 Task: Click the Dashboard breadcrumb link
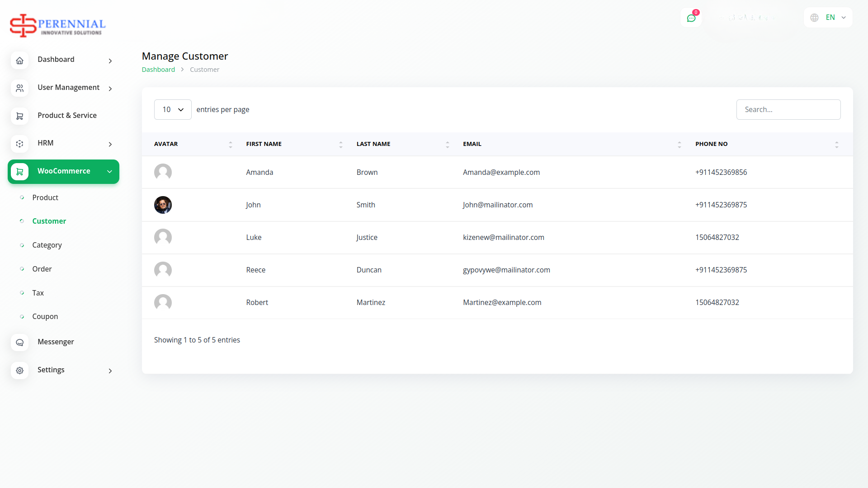point(158,70)
